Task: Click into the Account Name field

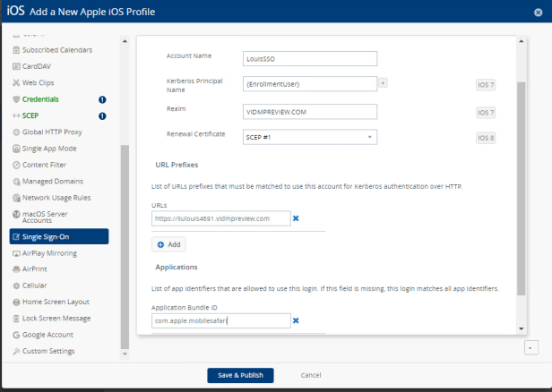Action: 309,58
